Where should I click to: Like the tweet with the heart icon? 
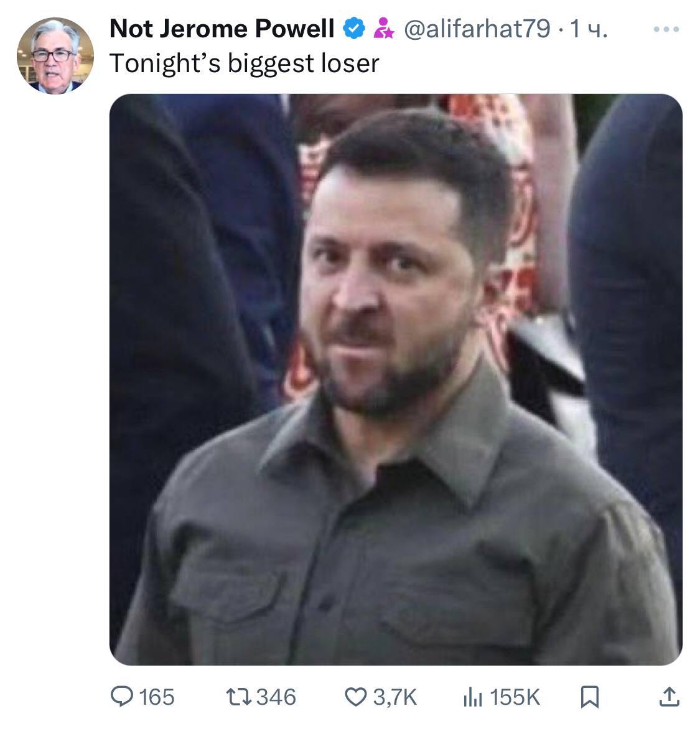pos(357,697)
